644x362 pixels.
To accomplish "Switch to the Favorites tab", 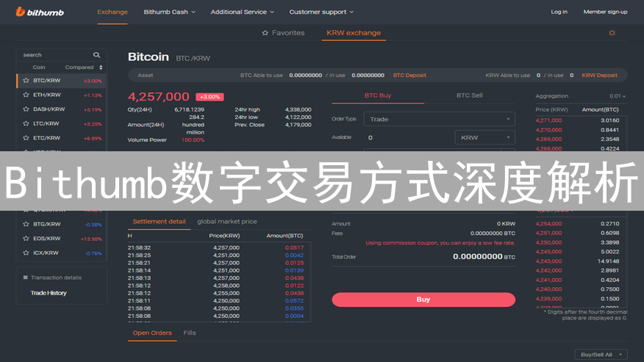I will pyautogui.click(x=283, y=33).
